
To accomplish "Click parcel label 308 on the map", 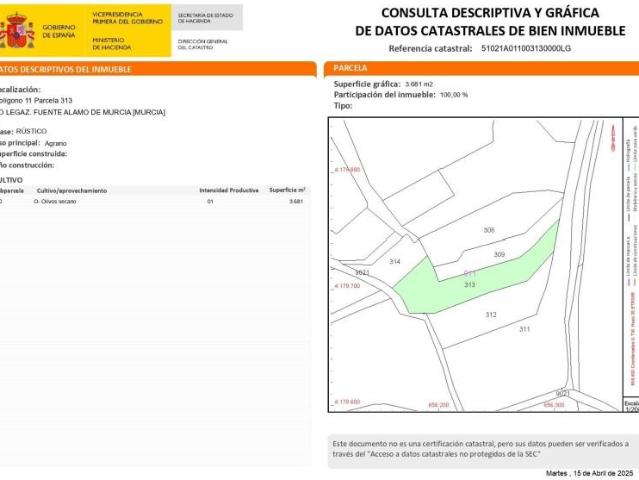I will 489,230.
